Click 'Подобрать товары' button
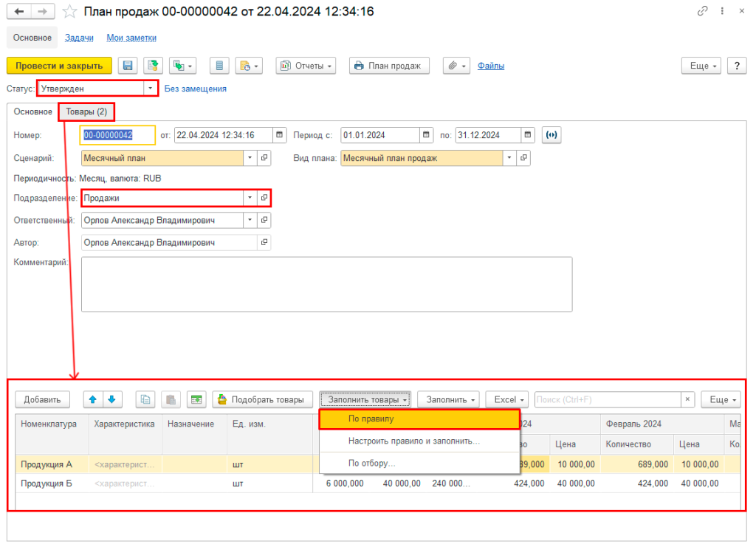Image resolution: width=756 pixels, height=544 pixels. point(262,399)
